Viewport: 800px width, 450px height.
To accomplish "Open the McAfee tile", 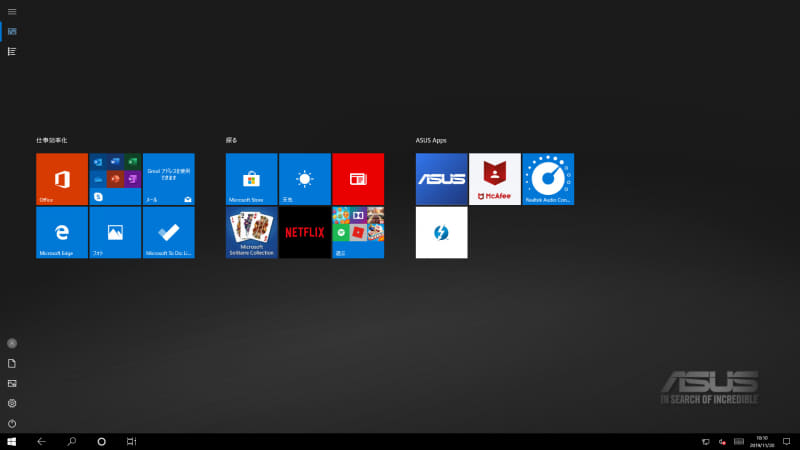I will (x=495, y=179).
